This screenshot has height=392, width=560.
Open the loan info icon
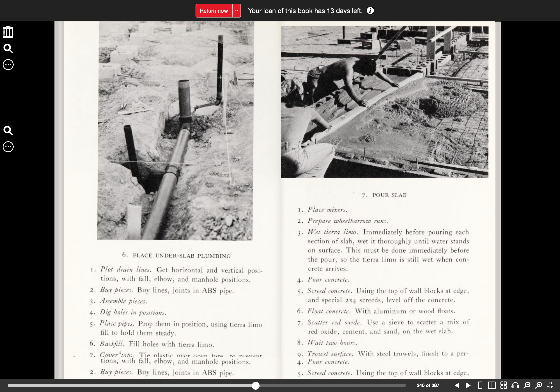tap(370, 11)
